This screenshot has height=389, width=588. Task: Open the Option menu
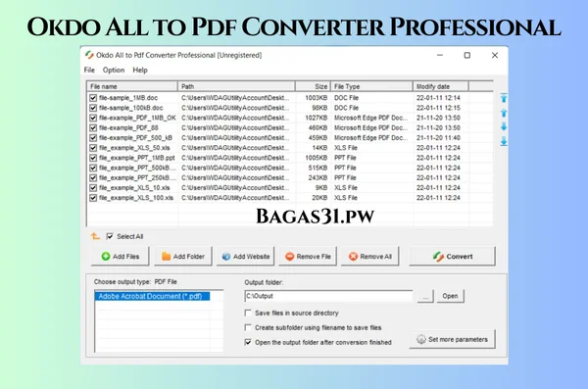[x=114, y=71]
